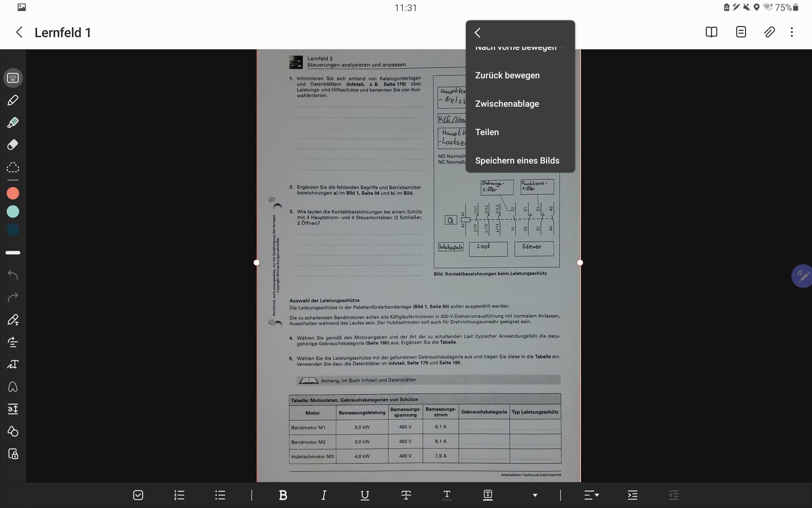
Task: Select the pen tool
Action: click(13, 100)
